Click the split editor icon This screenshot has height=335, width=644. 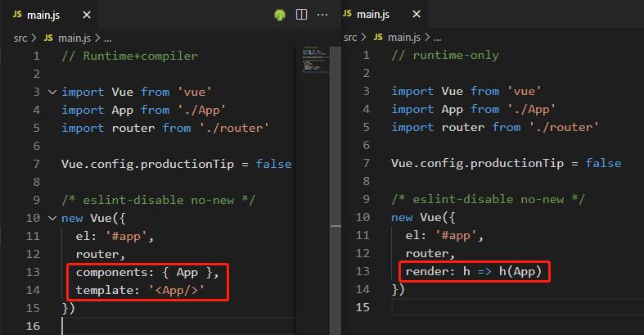coord(301,15)
